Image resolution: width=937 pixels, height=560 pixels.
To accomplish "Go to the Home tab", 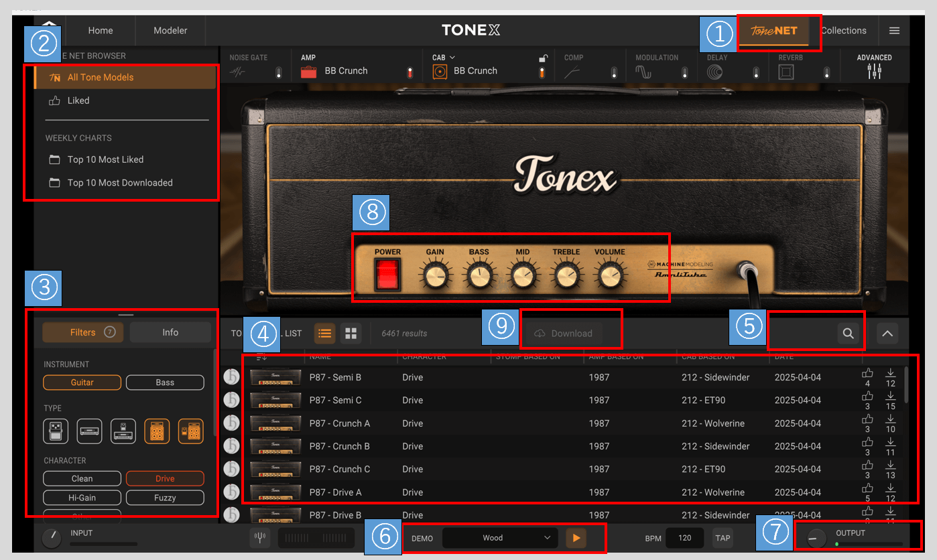I will click(101, 31).
